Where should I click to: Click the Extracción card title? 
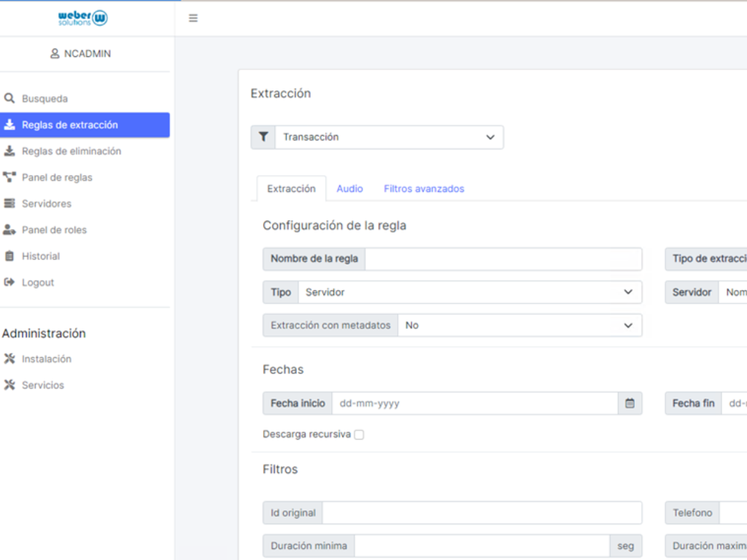[281, 93]
